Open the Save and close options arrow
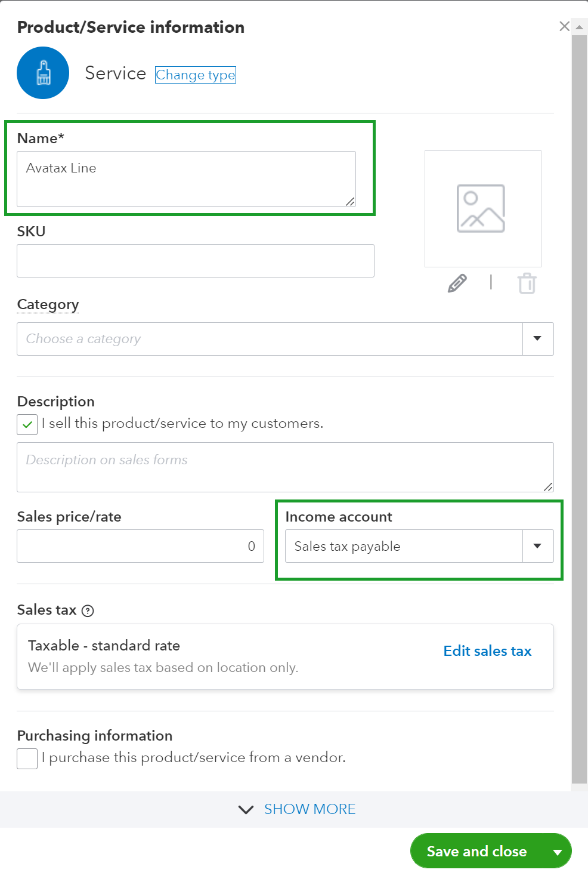This screenshot has width=588, height=885. pyautogui.click(x=557, y=851)
